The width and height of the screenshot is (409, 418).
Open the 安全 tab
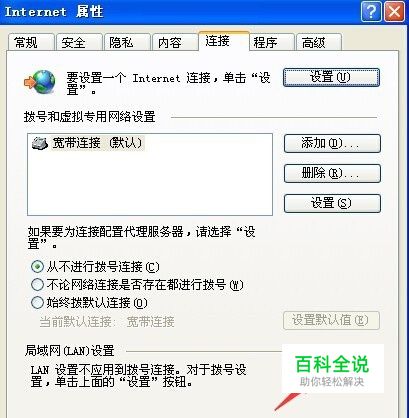pos(79,43)
